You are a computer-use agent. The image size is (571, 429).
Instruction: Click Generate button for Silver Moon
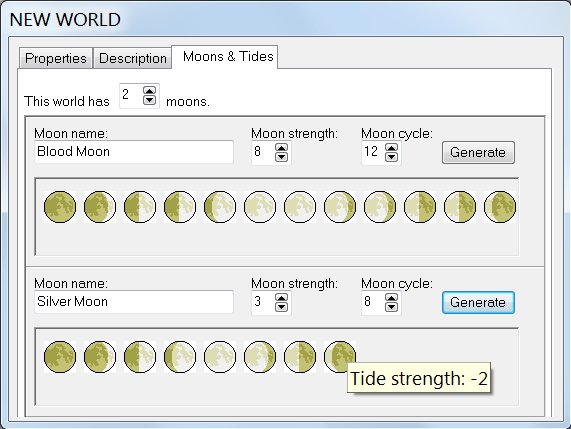[478, 303]
